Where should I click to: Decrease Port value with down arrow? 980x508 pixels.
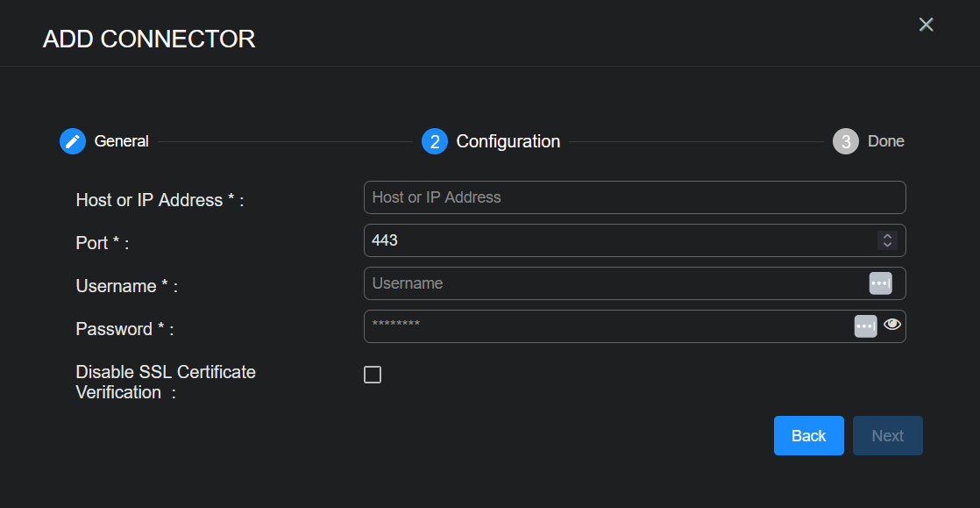tap(887, 245)
